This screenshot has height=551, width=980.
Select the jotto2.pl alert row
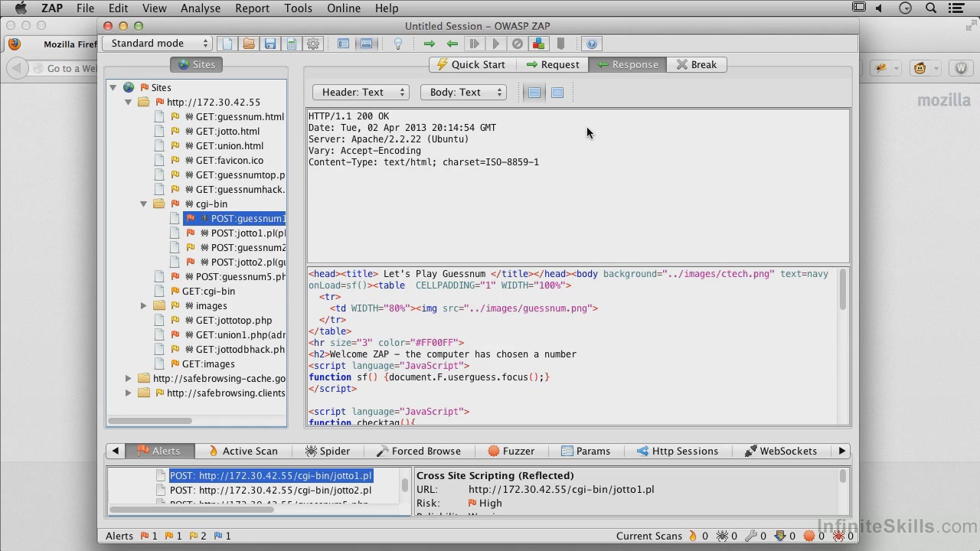click(x=270, y=490)
